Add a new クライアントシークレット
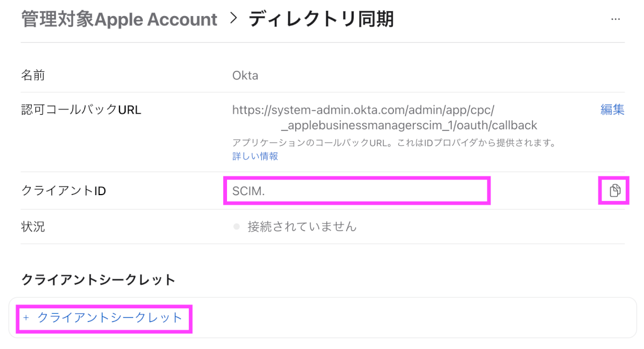Image resolution: width=644 pixels, height=349 pixels. click(x=109, y=318)
